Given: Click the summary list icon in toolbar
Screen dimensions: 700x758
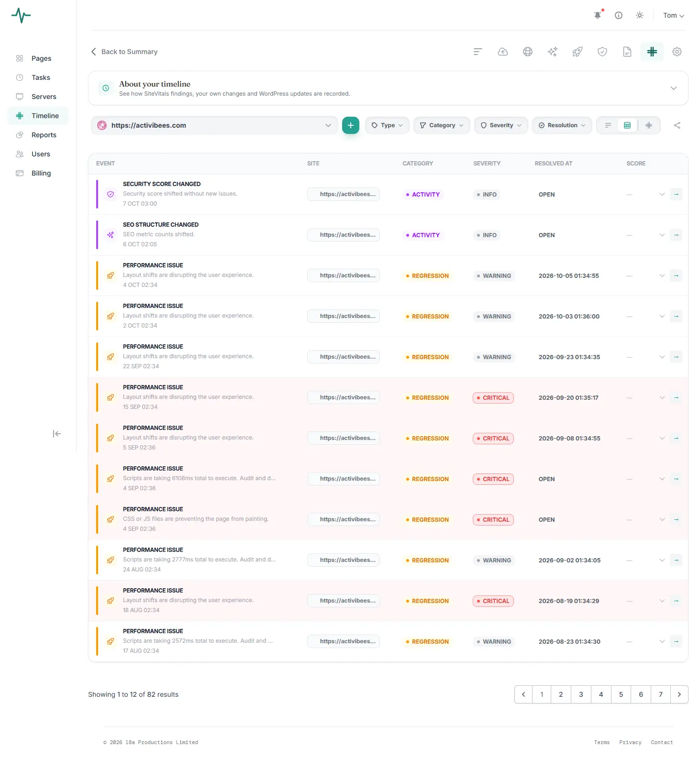Looking at the screenshot, I should pyautogui.click(x=478, y=52).
